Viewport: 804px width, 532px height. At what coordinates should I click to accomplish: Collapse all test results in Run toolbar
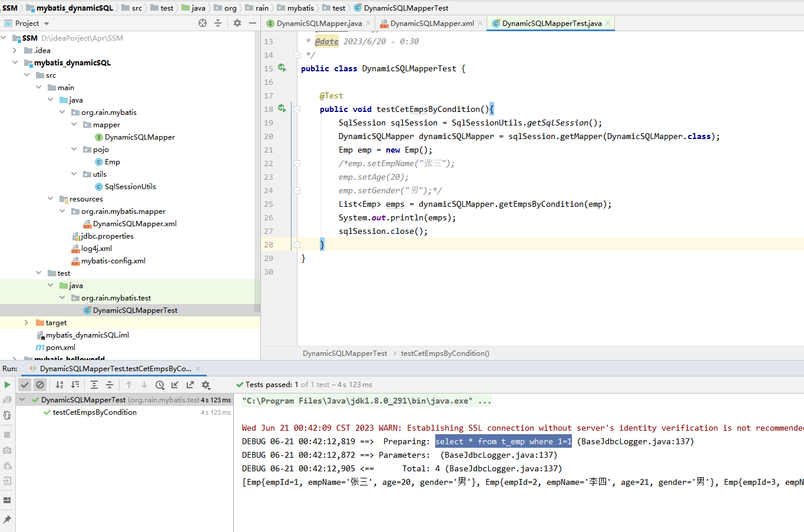click(110, 385)
